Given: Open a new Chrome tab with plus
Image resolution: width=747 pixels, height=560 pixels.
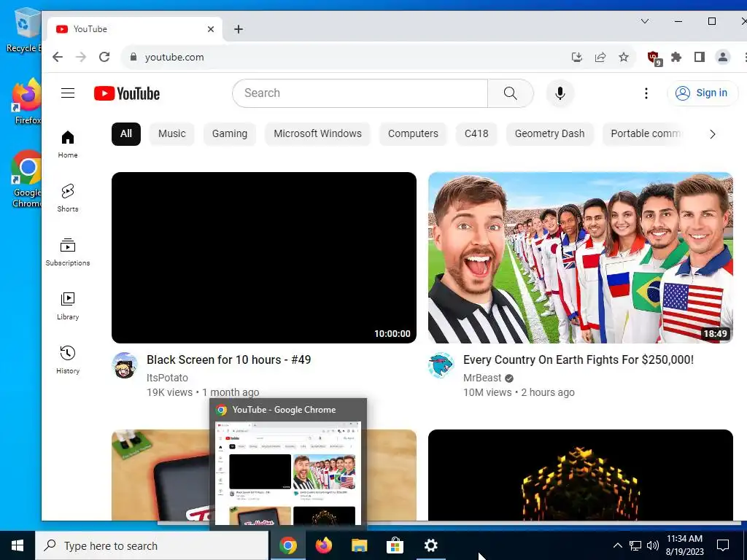Looking at the screenshot, I should tap(239, 29).
